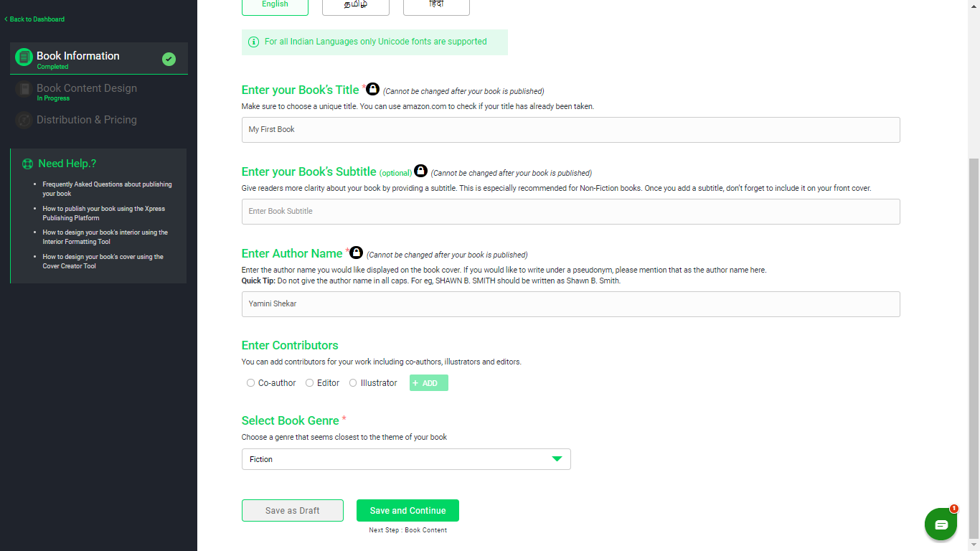The image size is (980, 551).
Task: Click the info icon in the Unicode fonts banner
Action: coord(253,42)
